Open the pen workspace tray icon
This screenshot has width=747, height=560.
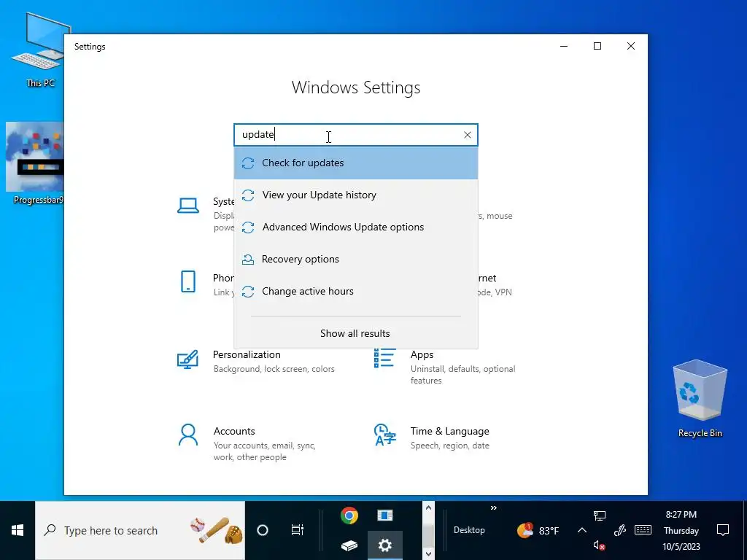620,530
